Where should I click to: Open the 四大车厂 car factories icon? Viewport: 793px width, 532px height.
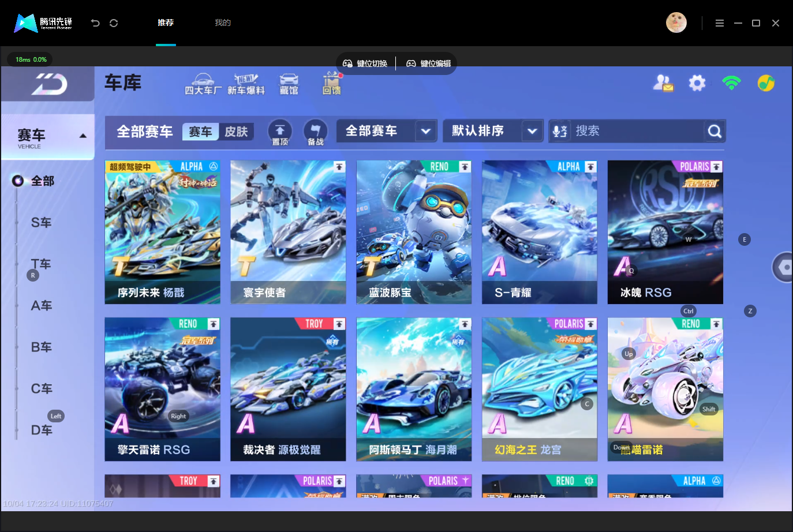click(203, 84)
